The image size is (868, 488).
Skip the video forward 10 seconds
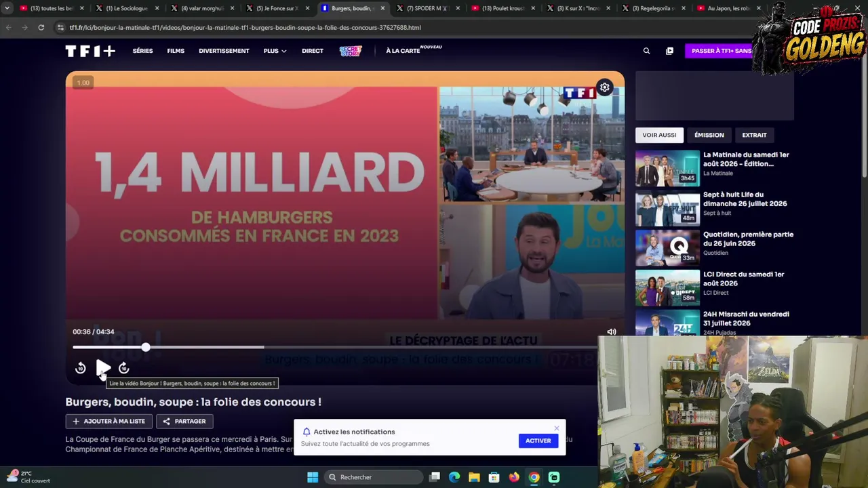click(x=124, y=368)
